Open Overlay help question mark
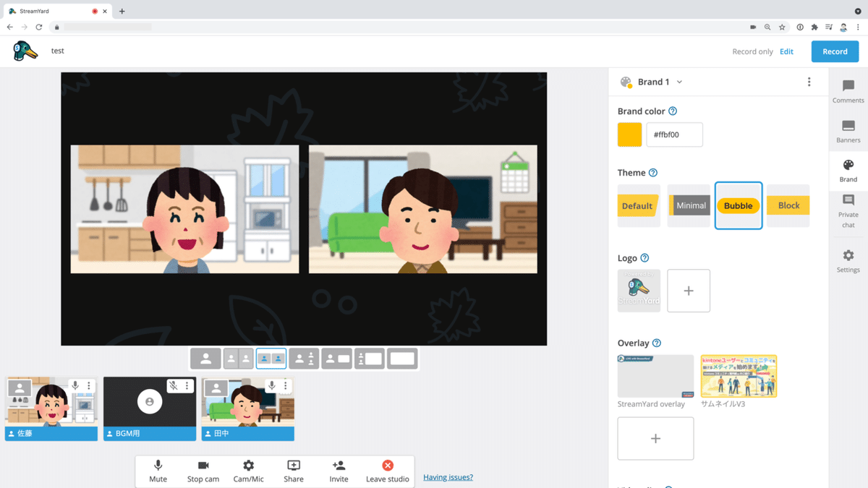Image resolution: width=868 pixels, height=488 pixels. coord(657,343)
